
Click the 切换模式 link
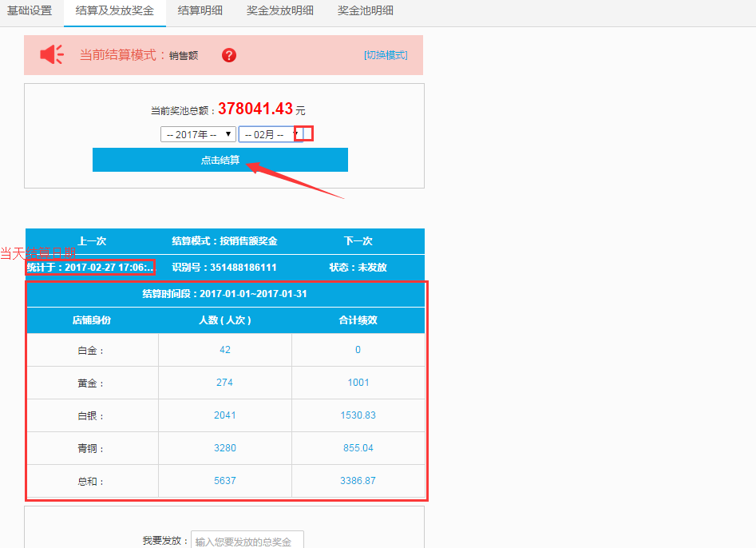tap(386, 55)
